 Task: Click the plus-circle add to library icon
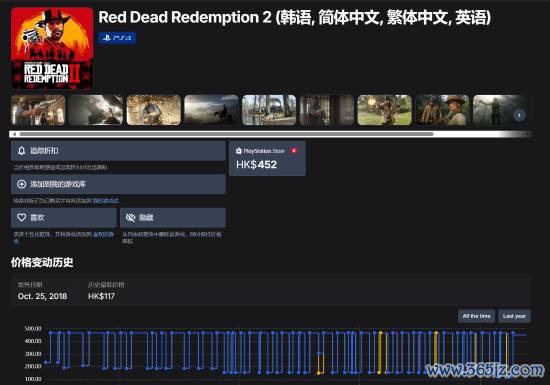pyautogui.click(x=21, y=184)
